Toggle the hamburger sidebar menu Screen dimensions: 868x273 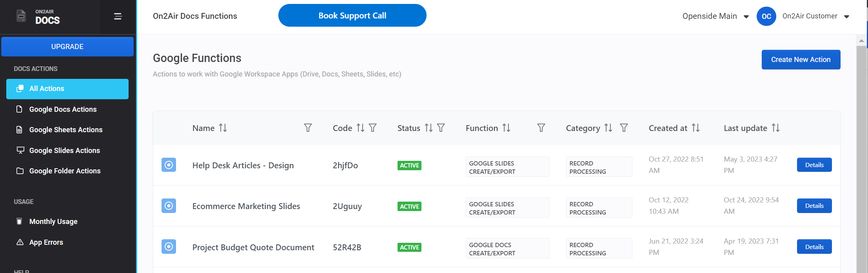118,16
